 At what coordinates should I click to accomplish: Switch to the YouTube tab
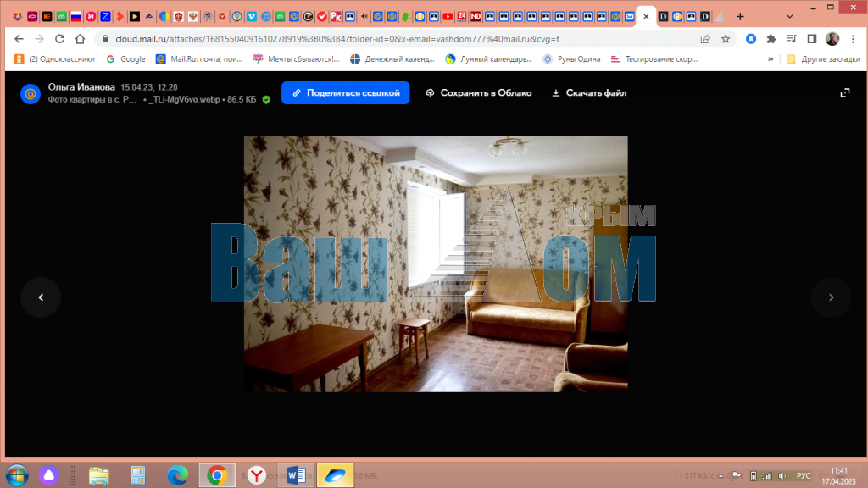[448, 17]
